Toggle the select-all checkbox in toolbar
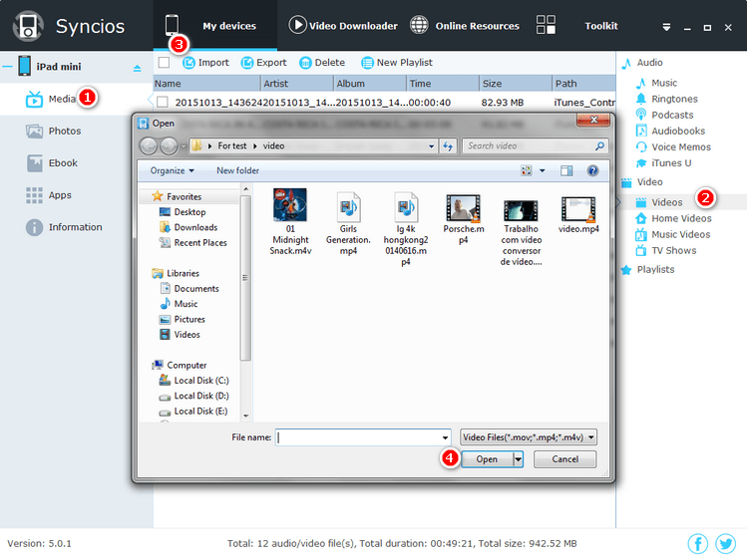Screen dimensions: 747x560 tap(164, 63)
